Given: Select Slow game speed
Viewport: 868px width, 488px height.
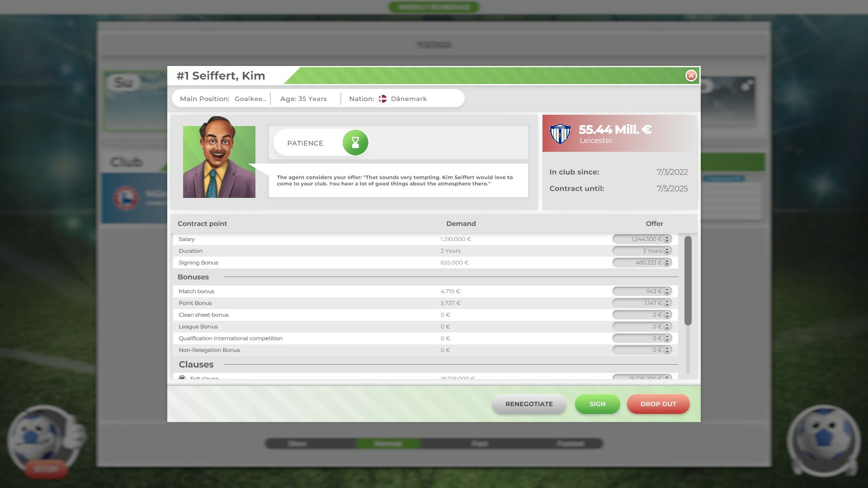Looking at the screenshot, I should [x=297, y=443].
